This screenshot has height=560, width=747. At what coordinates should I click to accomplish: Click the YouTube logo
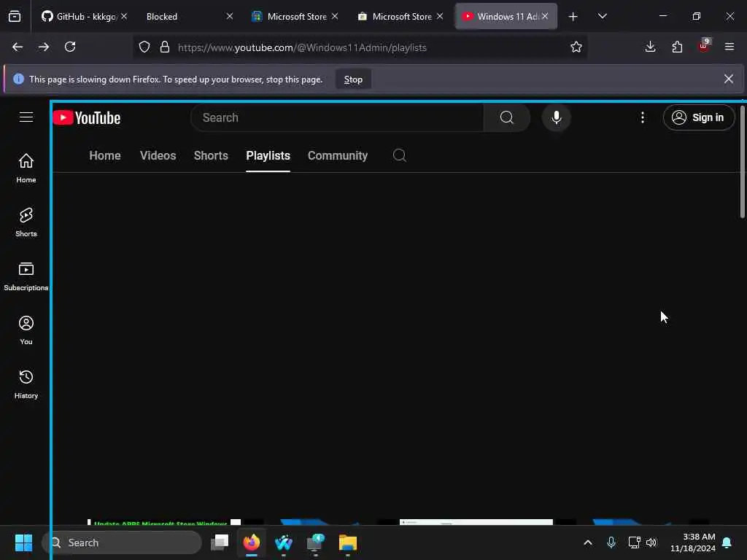pyautogui.click(x=87, y=117)
